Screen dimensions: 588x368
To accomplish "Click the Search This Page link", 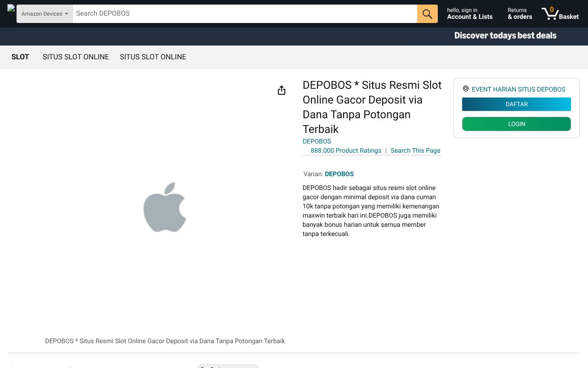I will pos(415,150).
